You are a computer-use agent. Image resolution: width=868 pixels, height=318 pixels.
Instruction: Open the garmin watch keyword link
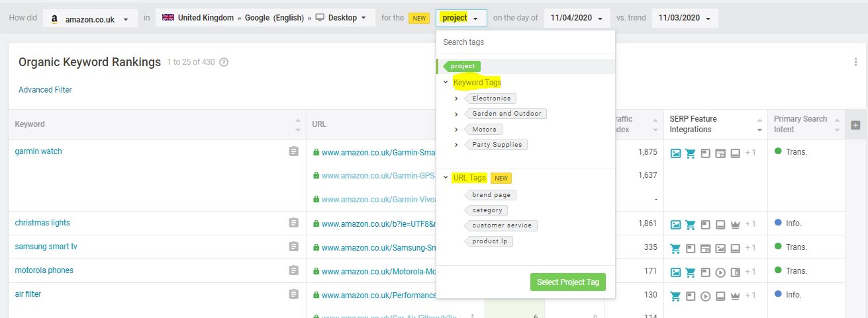coord(38,151)
